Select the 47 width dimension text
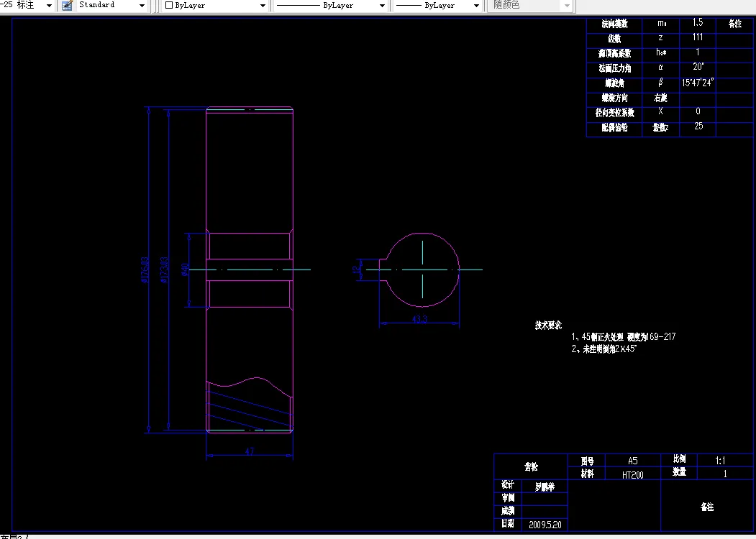This screenshot has height=539, width=756. pos(250,452)
